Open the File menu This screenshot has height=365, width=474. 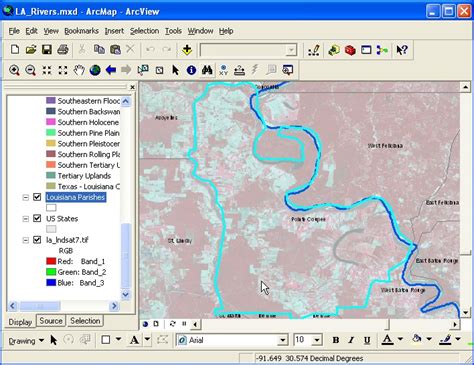14,31
